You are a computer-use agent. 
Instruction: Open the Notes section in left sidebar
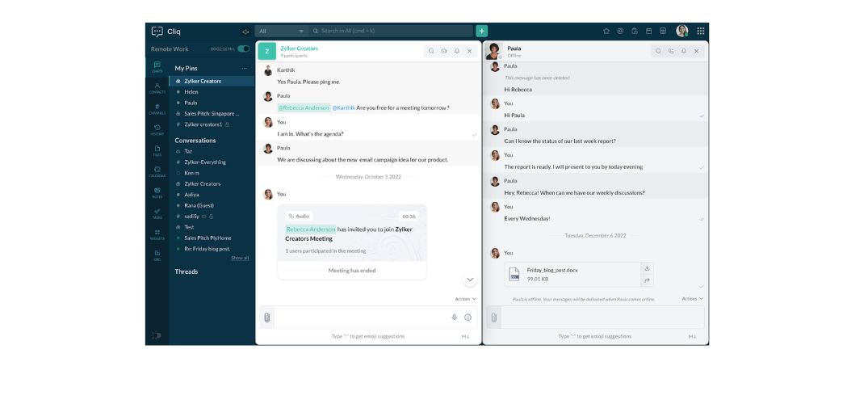157,191
